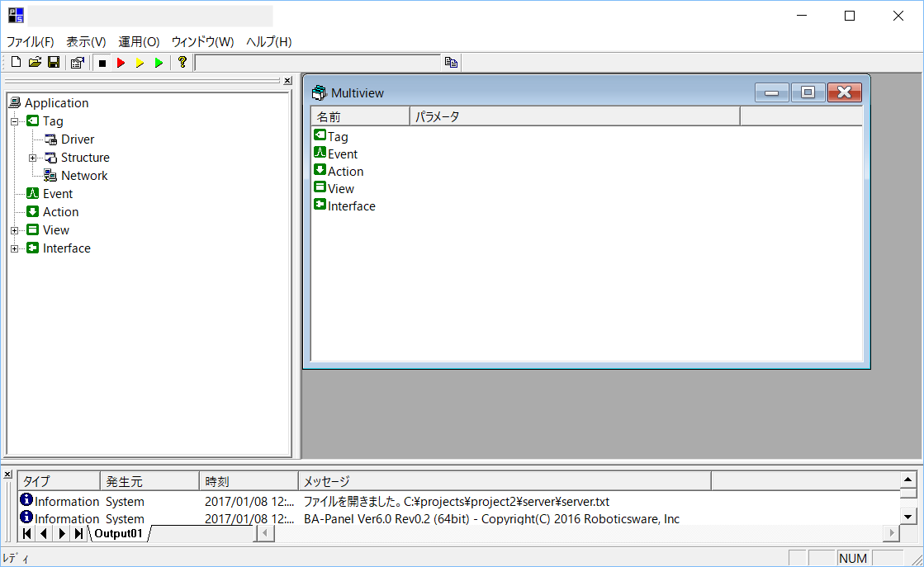Click the copy icon beside the toolbar text field

451,63
